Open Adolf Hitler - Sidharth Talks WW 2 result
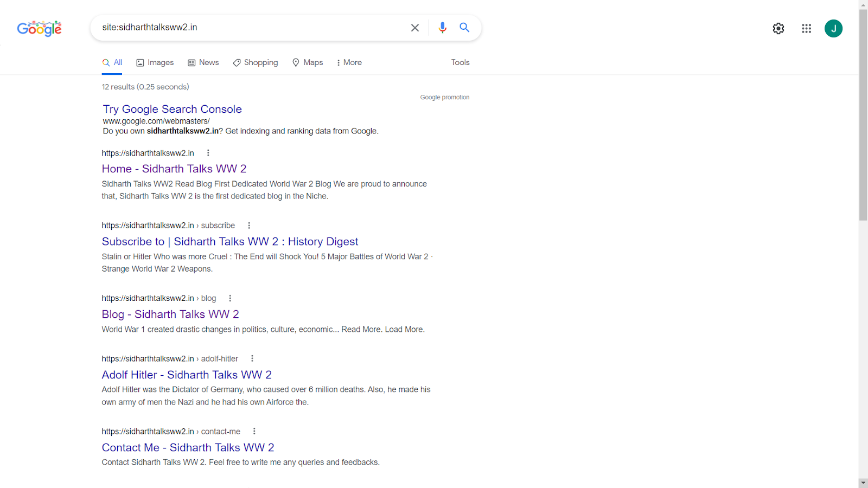The image size is (868, 488). [187, 375]
